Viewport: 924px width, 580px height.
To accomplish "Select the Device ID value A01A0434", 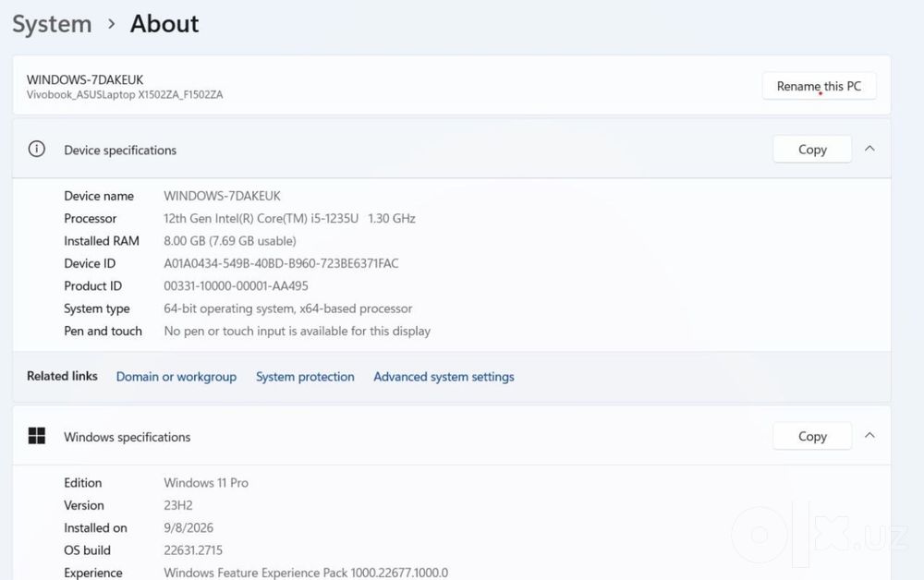I will coord(281,263).
